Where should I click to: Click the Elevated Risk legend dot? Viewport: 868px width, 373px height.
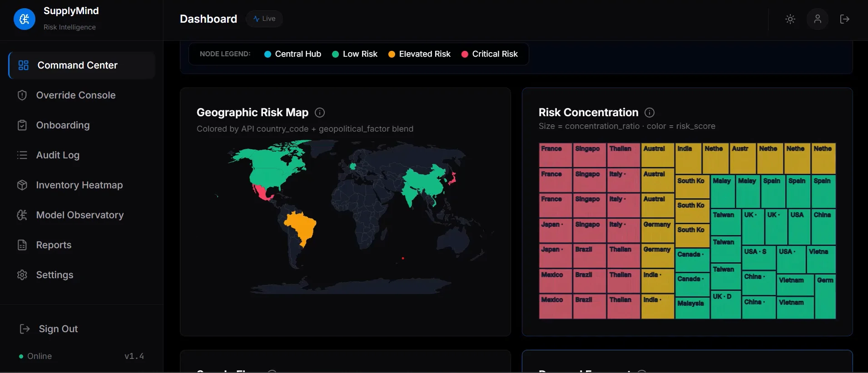pyautogui.click(x=392, y=54)
